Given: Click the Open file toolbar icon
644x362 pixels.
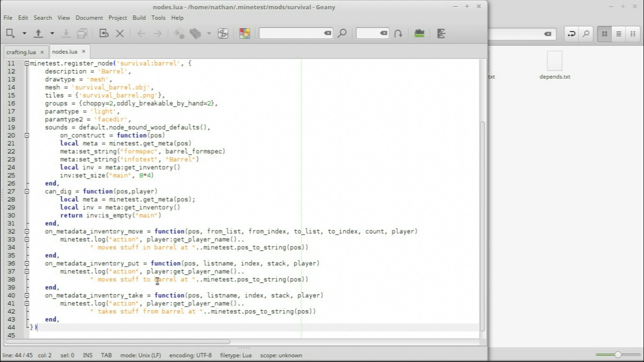Looking at the screenshot, I should [39, 33].
